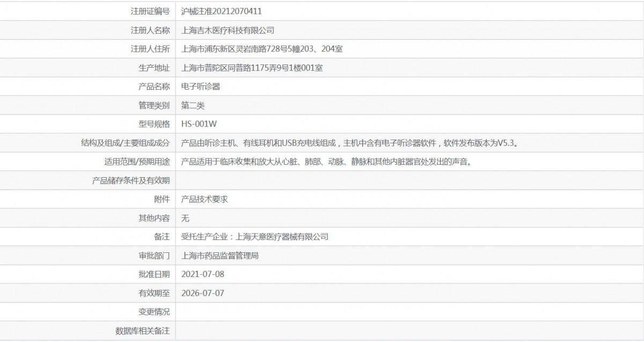Click the 审批部门 label

point(154,256)
